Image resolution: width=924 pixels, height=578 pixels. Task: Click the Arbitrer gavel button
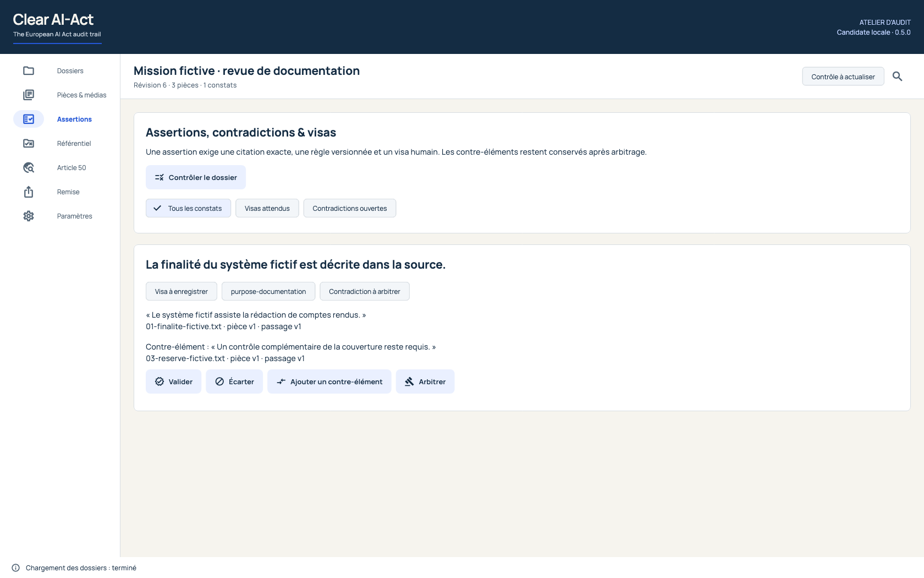click(425, 381)
